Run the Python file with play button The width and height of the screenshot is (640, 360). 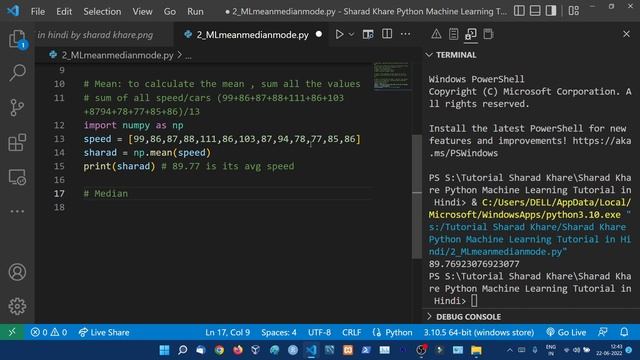pyautogui.click(x=339, y=34)
